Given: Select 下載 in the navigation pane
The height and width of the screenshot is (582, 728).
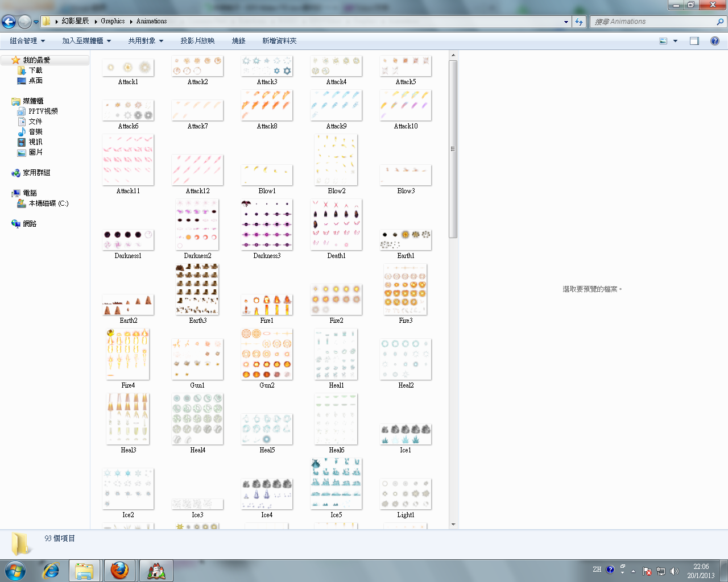Looking at the screenshot, I should pyautogui.click(x=35, y=70).
